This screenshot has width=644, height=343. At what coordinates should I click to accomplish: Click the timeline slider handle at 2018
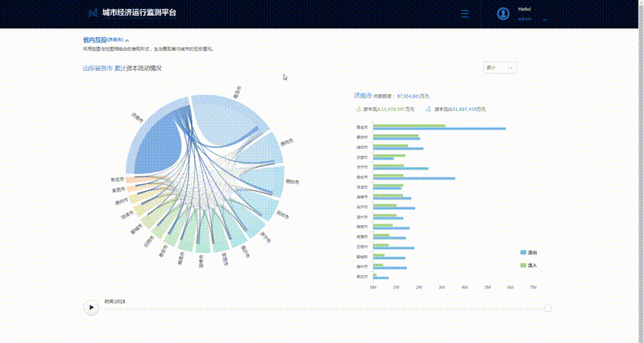(548, 308)
